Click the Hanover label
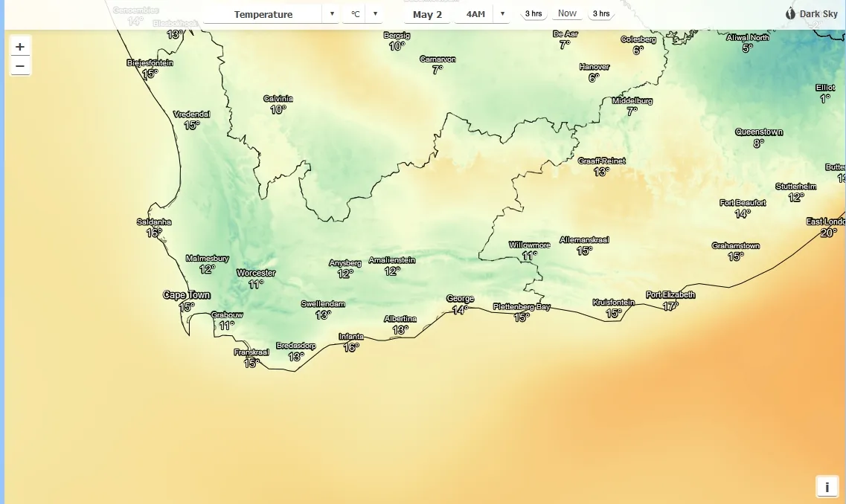Image resolution: width=846 pixels, height=504 pixels. point(595,67)
